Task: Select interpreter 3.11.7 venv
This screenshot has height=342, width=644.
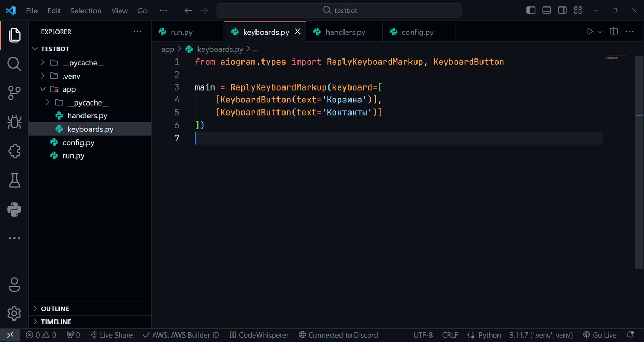Action: click(542, 335)
